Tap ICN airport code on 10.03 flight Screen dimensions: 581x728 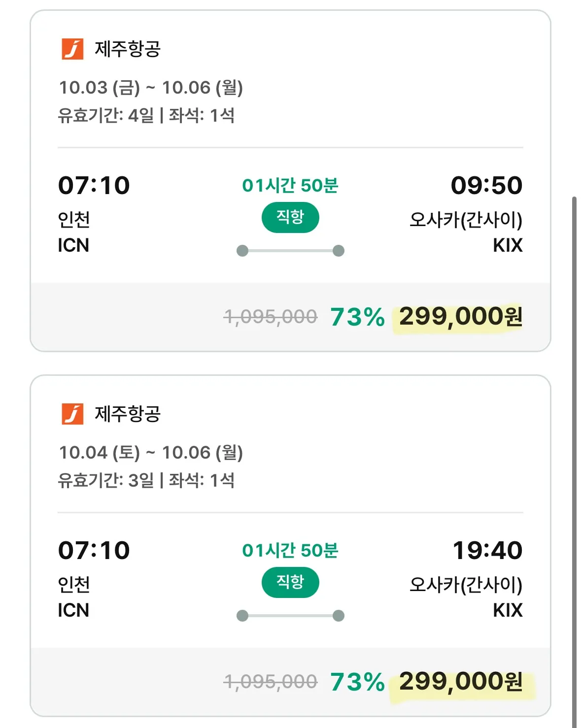pos(73,245)
